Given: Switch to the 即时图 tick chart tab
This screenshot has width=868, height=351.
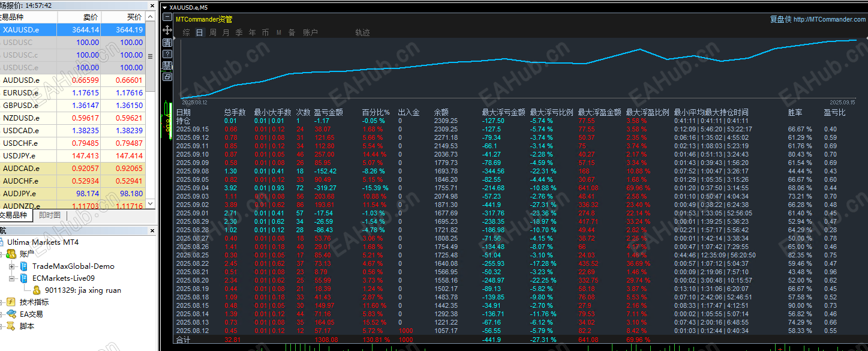Looking at the screenshot, I should [x=50, y=215].
